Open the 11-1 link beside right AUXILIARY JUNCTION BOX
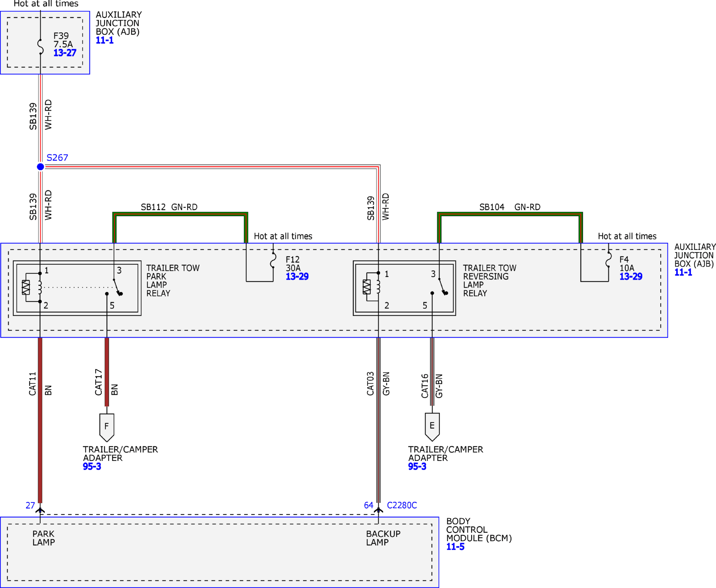Viewport: 716px width, 588px height. [x=683, y=272]
